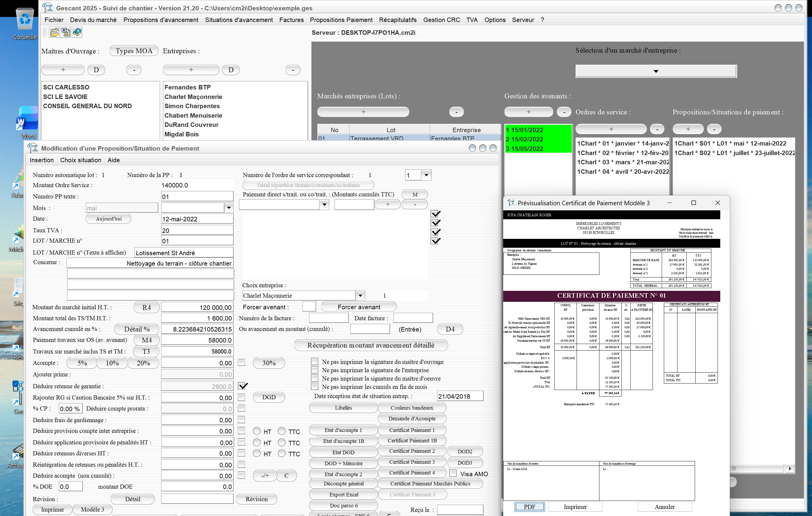Screen dimensions: 812x516
Task: Open the Paiement direct sous-traitant dropdown
Action: (x=324, y=204)
